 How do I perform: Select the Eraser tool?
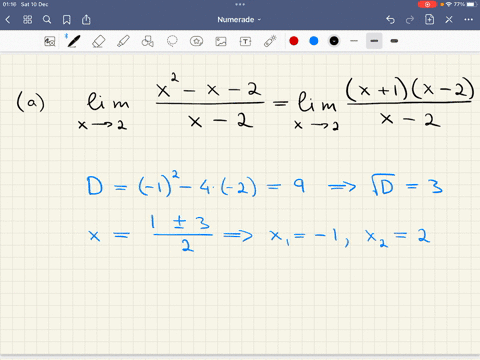coord(98,41)
